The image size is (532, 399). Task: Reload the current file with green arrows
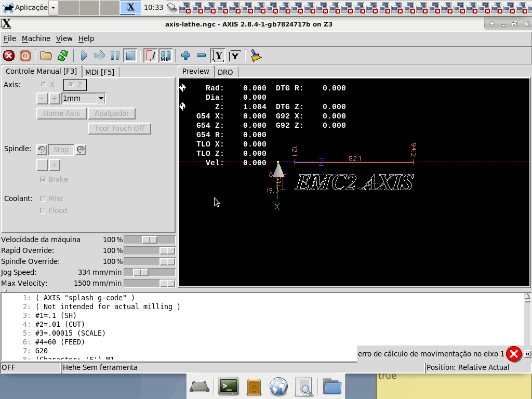tap(63, 56)
